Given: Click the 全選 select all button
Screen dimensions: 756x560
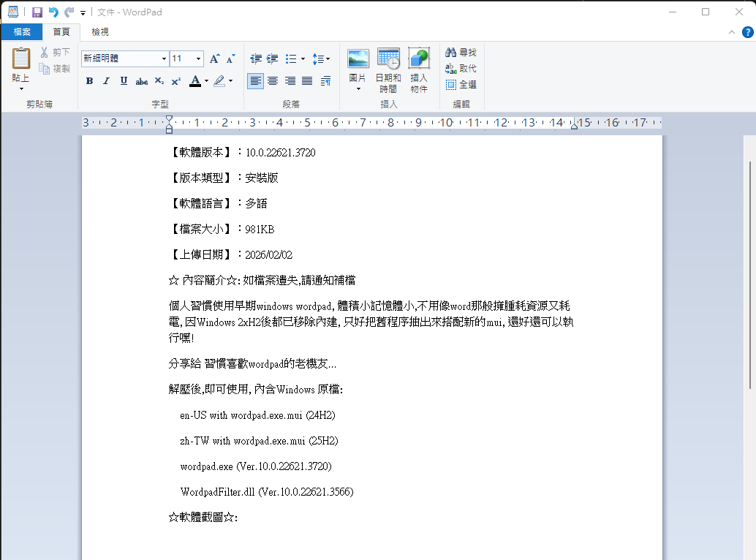Looking at the screenshot, I should (x=461, y=85).
